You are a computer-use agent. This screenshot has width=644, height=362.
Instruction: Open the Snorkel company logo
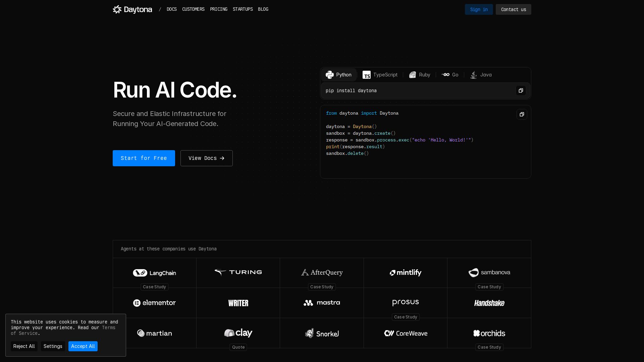click(x=322, y=333)
